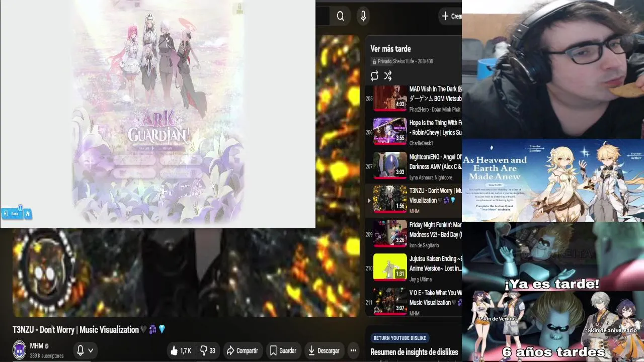Activate voice search microphone icon

pos(363,16)
